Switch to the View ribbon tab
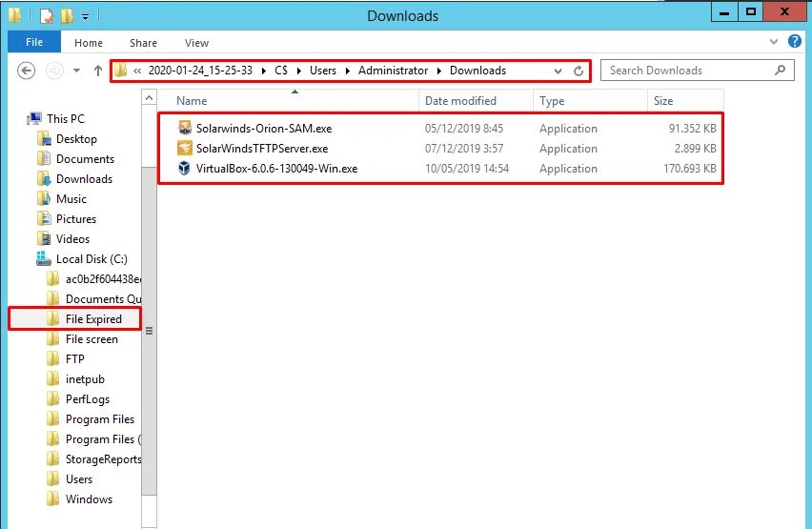Viewport: 812px width, 529px height. click(x=196, y=43)
